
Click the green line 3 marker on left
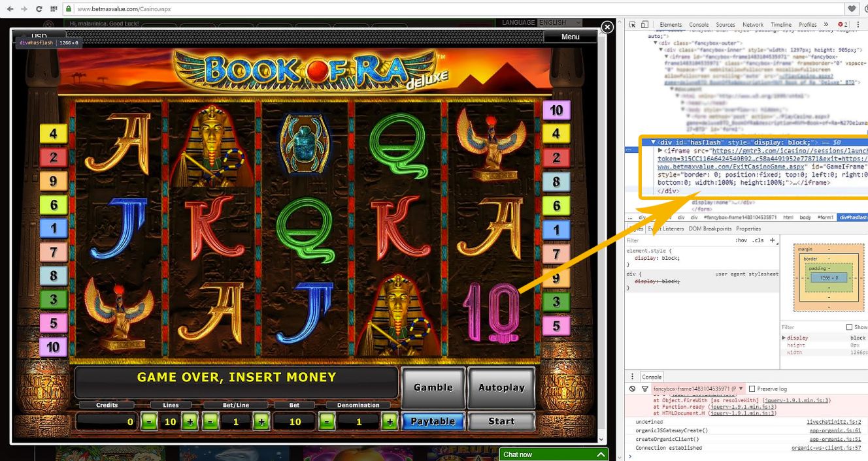(54, 300)
